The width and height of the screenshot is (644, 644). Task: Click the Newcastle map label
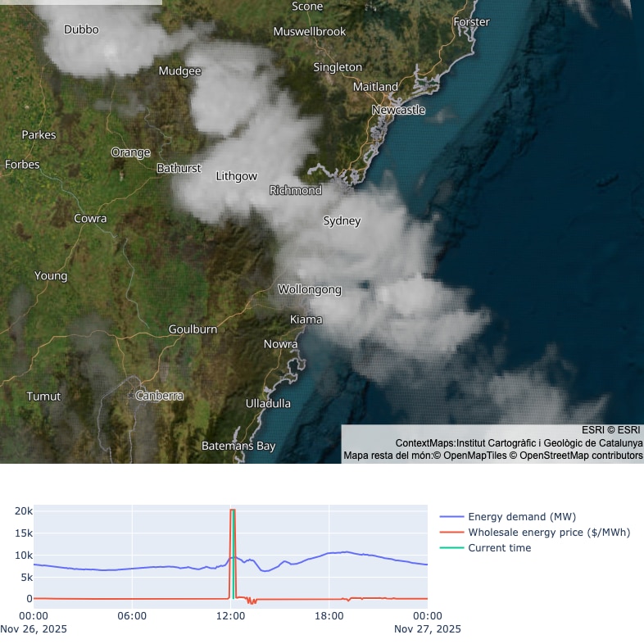[x=398, y=110]
